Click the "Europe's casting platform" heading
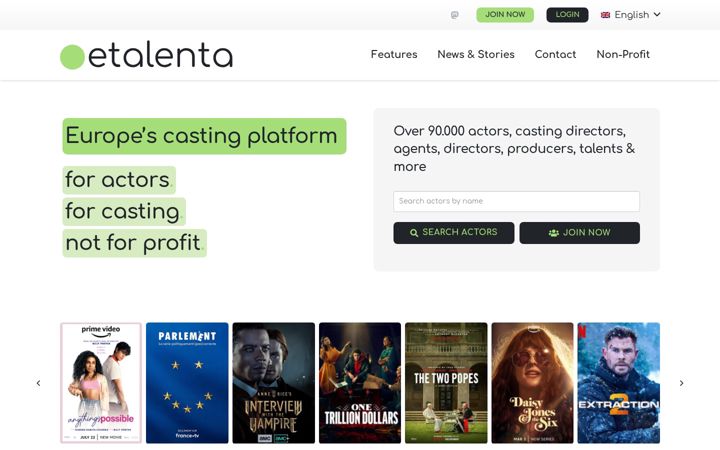720x450 pixels. click(204, 136)
